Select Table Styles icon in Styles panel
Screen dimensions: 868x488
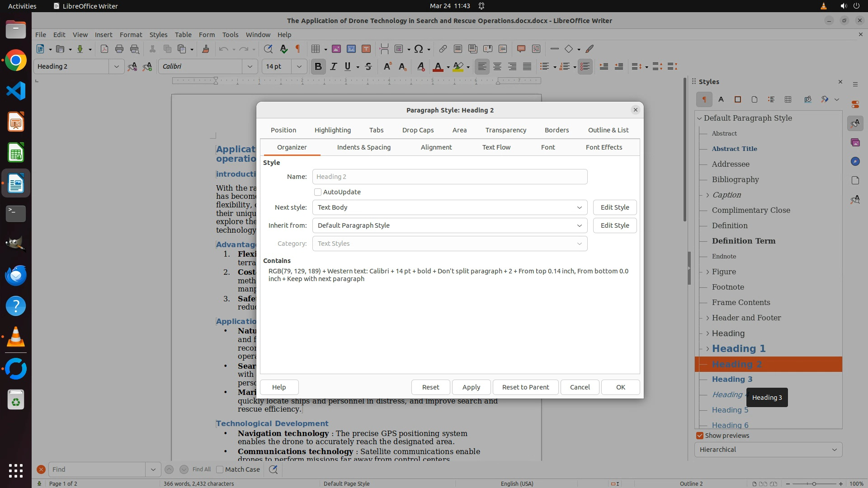[788, 99]
